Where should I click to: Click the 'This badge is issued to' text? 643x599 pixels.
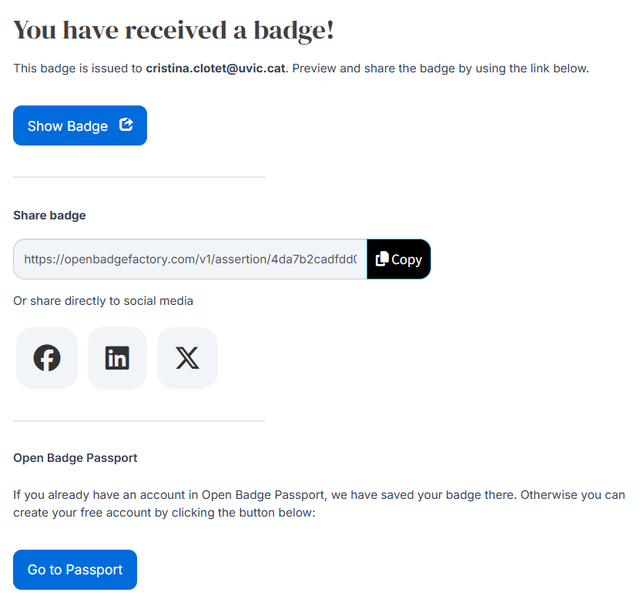(x=78, y=68)
